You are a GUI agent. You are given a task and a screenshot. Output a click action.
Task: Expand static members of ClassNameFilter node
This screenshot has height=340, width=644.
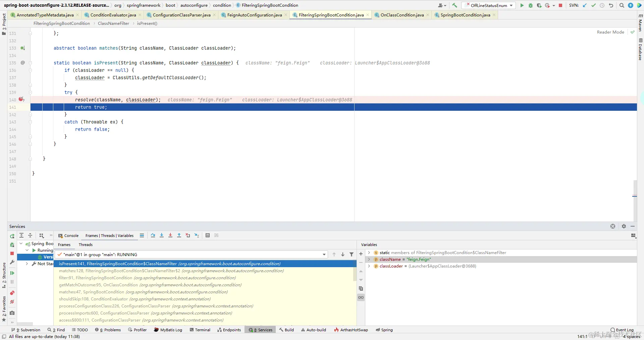(369, 253)
